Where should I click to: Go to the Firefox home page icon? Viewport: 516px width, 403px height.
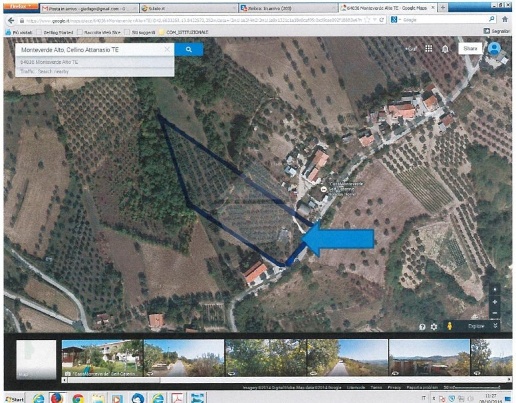click(505, 20)
